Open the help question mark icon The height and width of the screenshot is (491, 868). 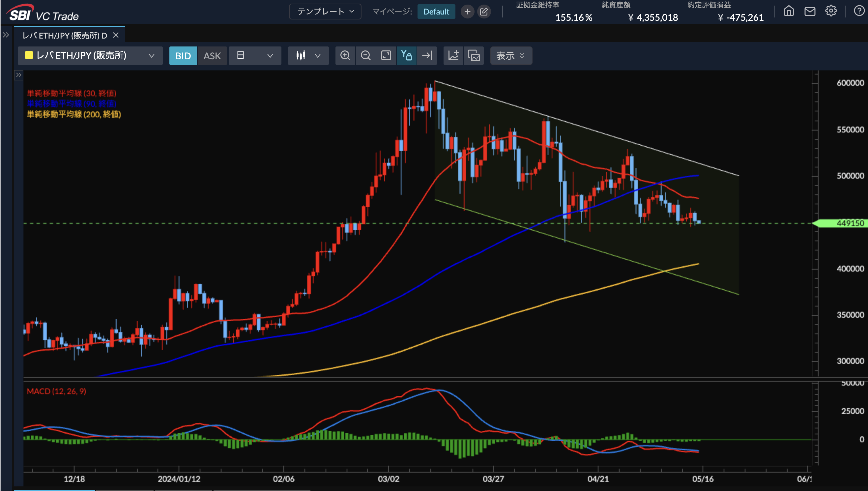(x=859, y=11)
